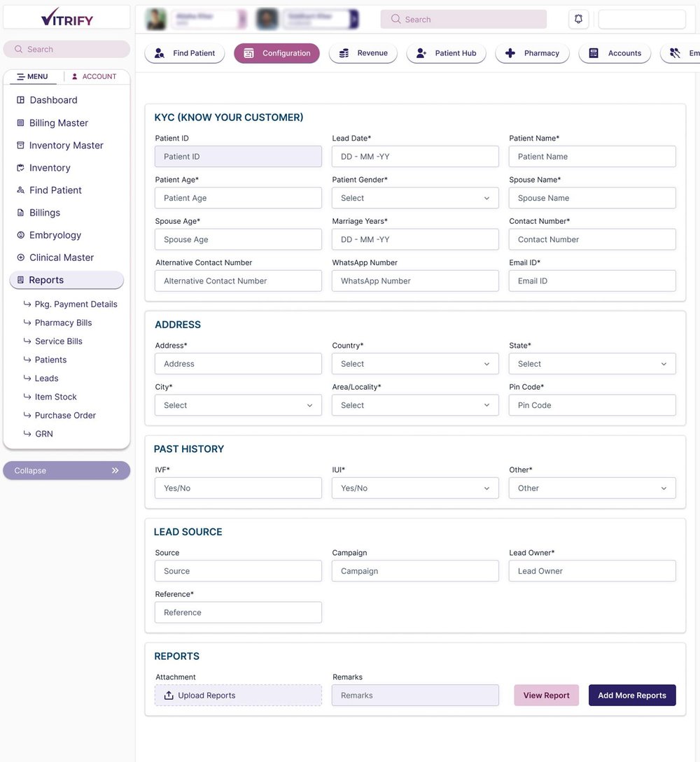
Task: Open Dashboard from the sidebar icon
Action: click(20, 100)
